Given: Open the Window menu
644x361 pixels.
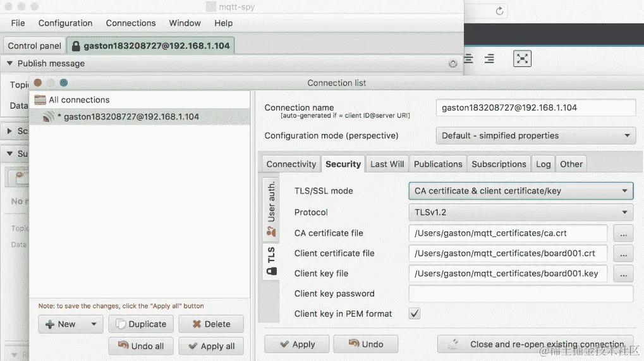Looking at the screenshot, I should click(x=185, y=23).
